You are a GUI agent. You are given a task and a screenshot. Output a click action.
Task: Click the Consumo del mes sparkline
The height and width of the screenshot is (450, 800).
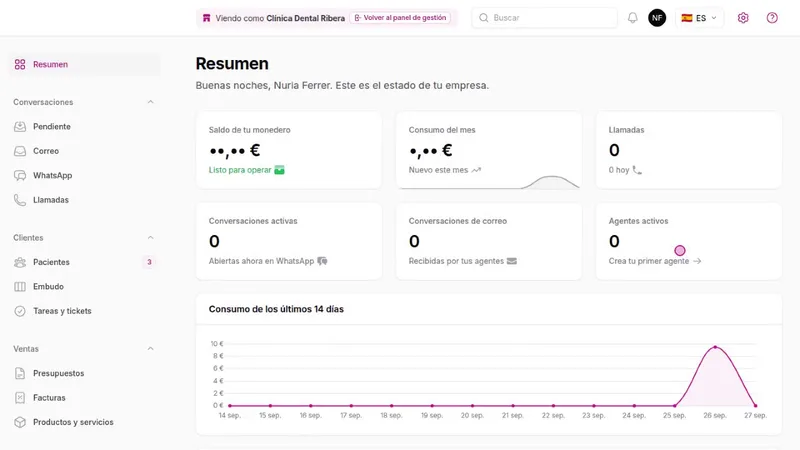[489, 182]
